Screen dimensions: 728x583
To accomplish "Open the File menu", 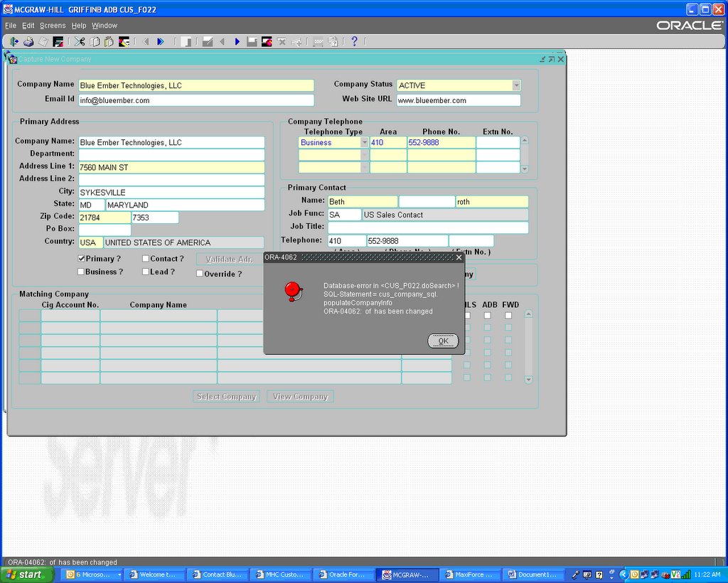I will pos(10,26).
